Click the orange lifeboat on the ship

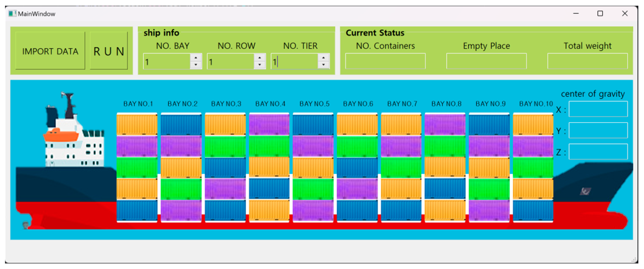(61, 135)
